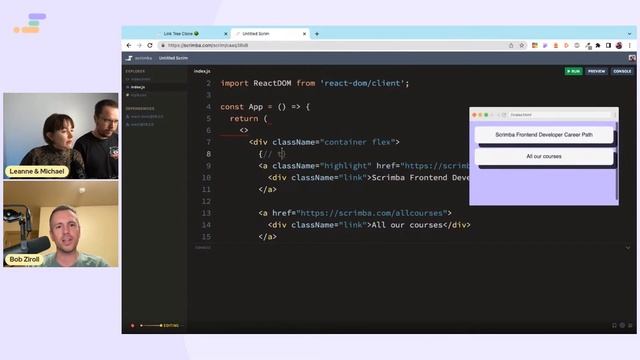Click code line 7 container flex div

(x=324, y=142)
